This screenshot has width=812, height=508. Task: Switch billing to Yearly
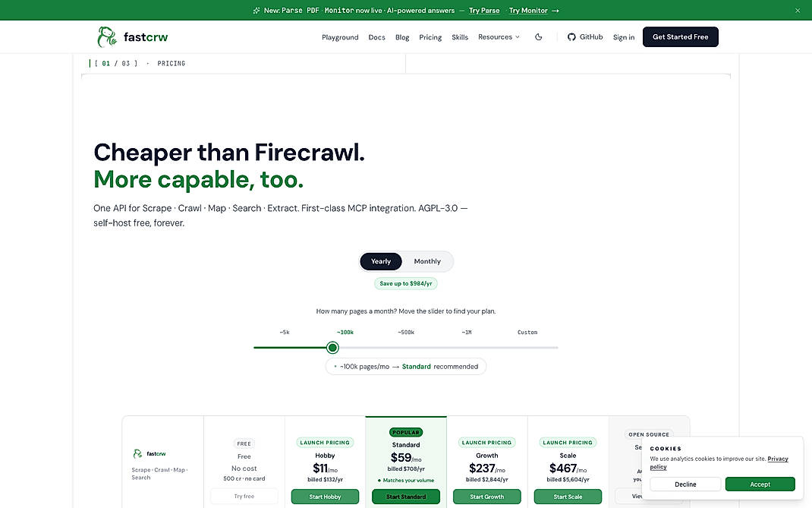pos(381,261)
